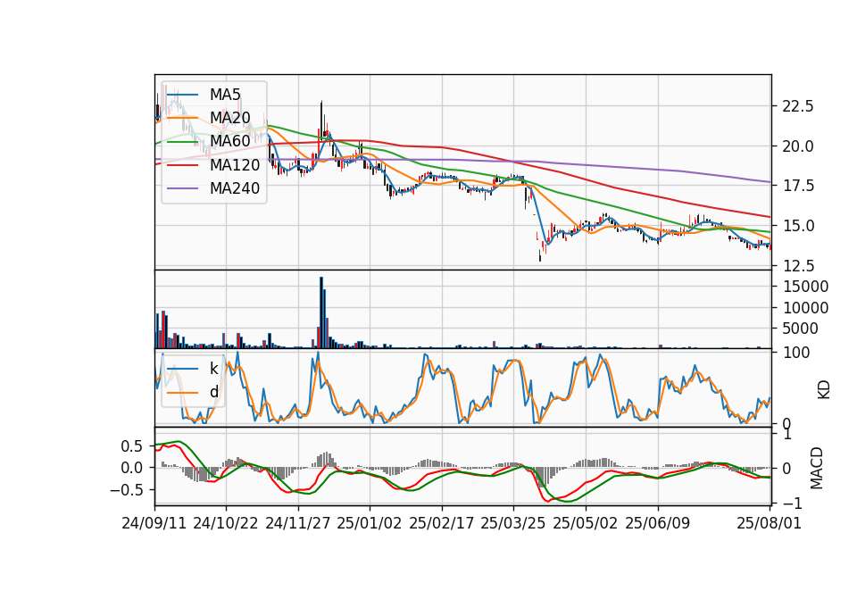This screenshot has height=616, width=857.
Task: Click the MA5 legend label
Action: (x=225, y=95)
